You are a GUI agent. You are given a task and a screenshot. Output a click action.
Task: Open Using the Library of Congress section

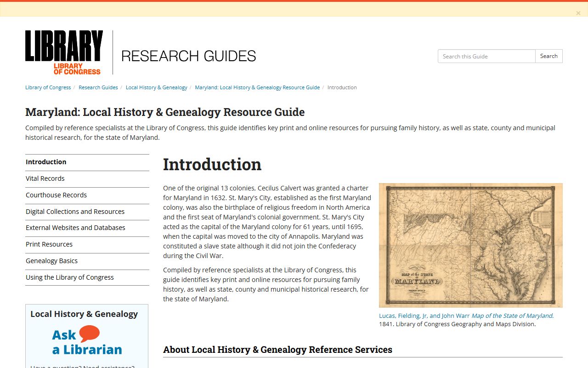coord(87,277)
